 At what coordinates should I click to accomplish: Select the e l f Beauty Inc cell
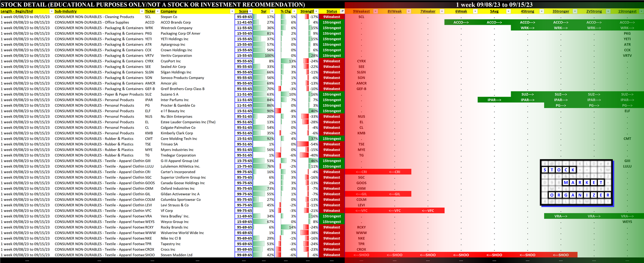[x=197, y=111]
